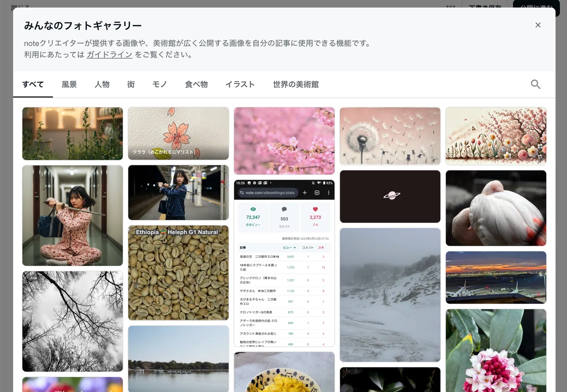Screen dimensions: 567x392
Task: Select the すべて tab
Action: click(x=33, y=85)
